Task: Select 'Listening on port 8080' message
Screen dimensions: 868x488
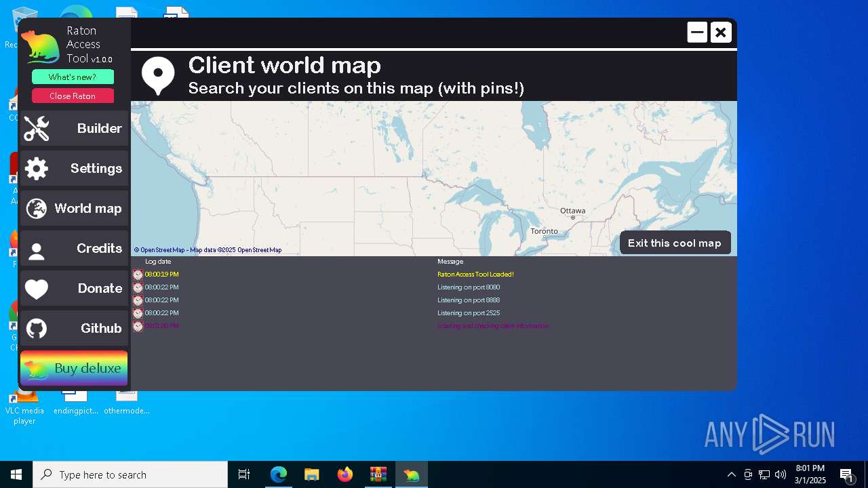Action: tap(469, 287)
